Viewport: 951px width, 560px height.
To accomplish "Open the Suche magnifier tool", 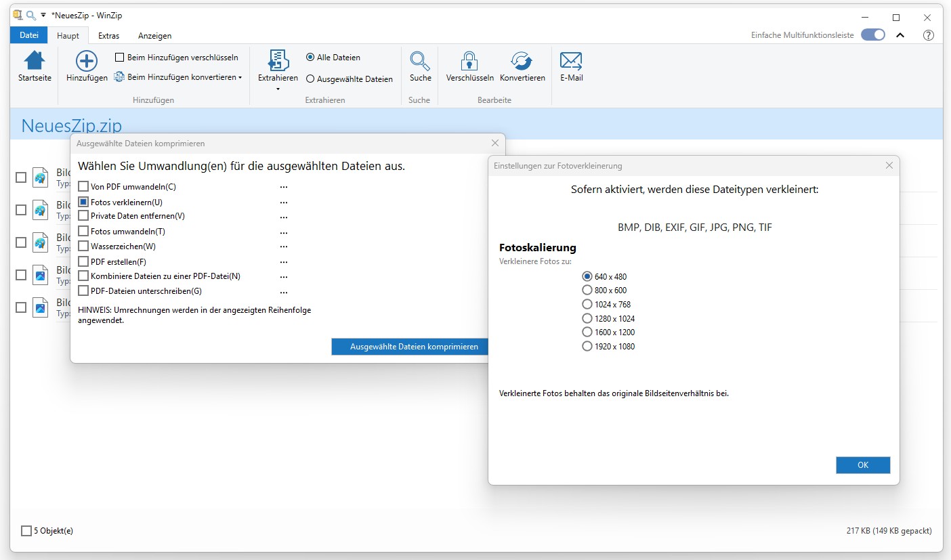I will point(420,61).
